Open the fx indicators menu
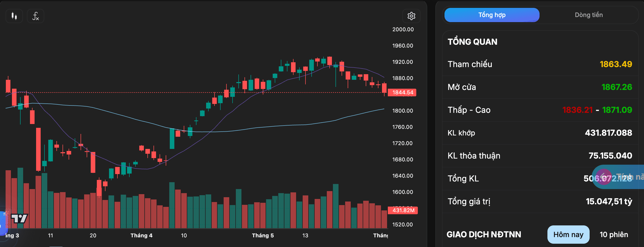 point(36,16)
